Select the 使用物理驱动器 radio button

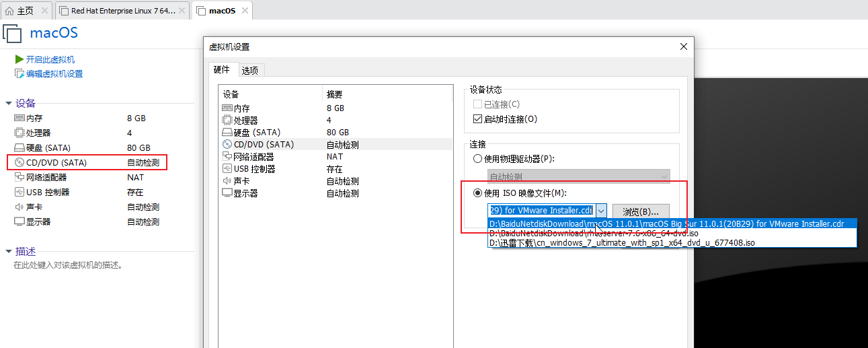[477, 159]
